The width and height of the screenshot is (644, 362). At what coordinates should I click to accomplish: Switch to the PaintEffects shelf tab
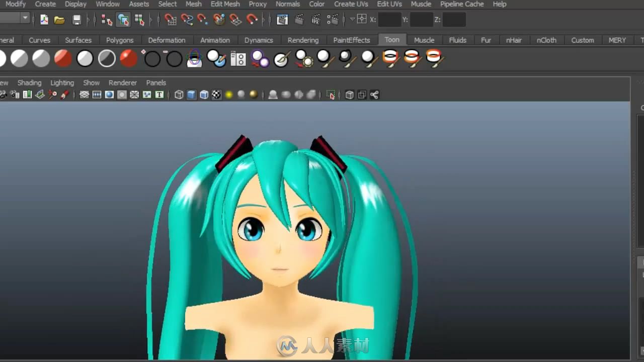(352, 40)
